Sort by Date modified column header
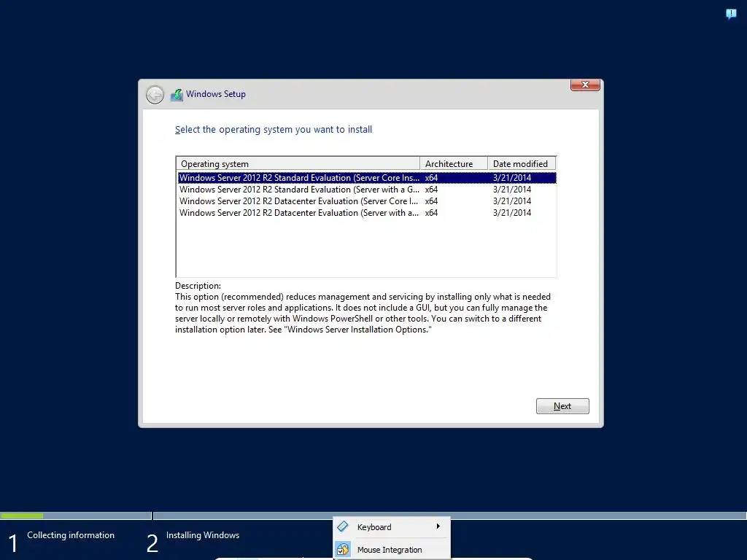Image resolution: width=747 pixels, height=560 pixels. click(522, 164)
